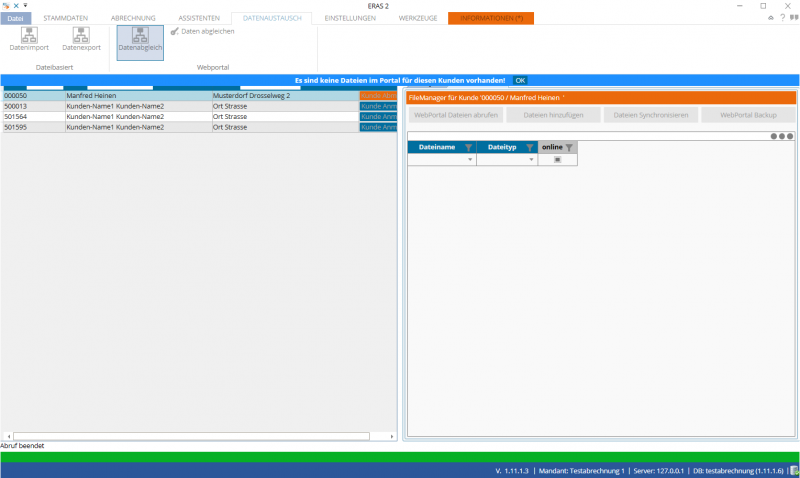The height and width of the screenshot is (478, 800).
Task: Open the Datenimport tool in the ribbon
Action: point(29,39)
